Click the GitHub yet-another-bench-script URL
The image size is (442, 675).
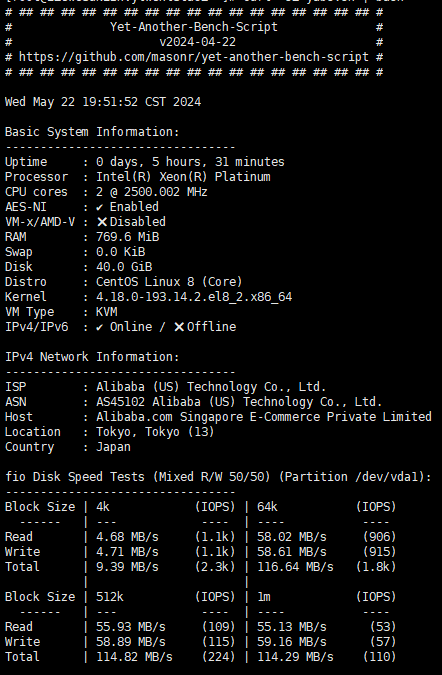194,57
